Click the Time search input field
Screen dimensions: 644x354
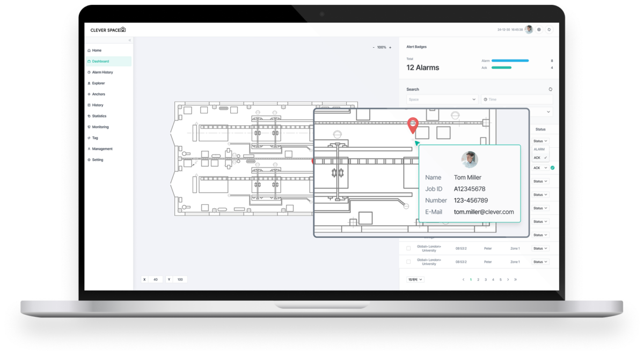516,99
